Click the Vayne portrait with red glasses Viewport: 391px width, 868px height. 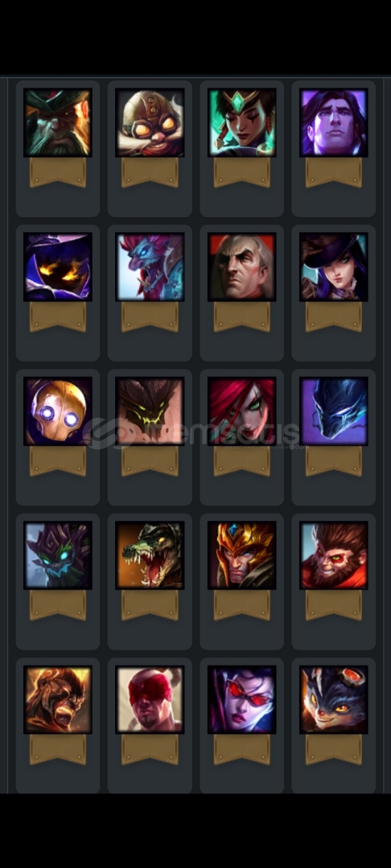pos(242,700)
